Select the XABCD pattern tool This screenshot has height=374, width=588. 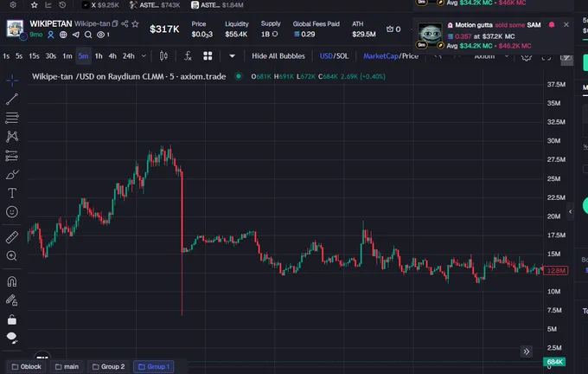tap(12, 136)
